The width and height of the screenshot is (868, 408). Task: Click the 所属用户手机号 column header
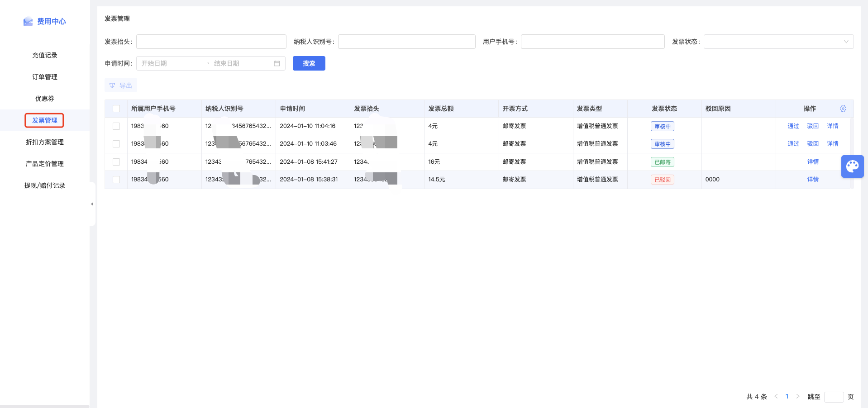[153, 109]
